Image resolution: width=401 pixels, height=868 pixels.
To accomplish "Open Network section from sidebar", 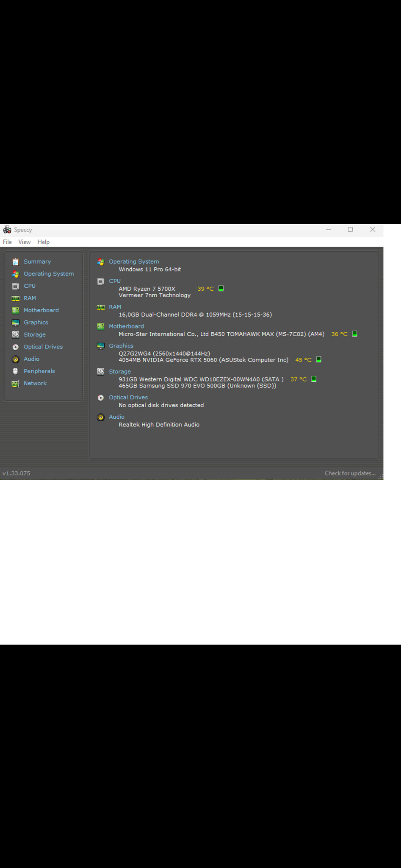I will click(35, 383).
